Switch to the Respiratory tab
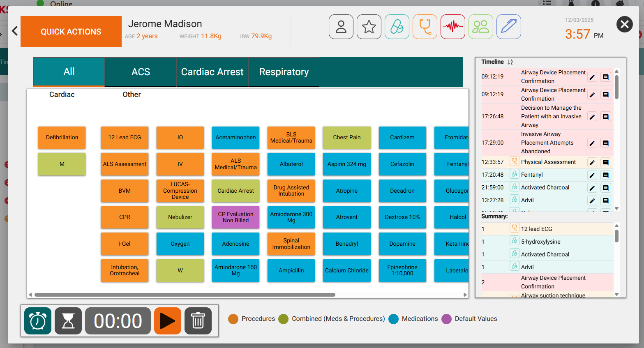 284,72
